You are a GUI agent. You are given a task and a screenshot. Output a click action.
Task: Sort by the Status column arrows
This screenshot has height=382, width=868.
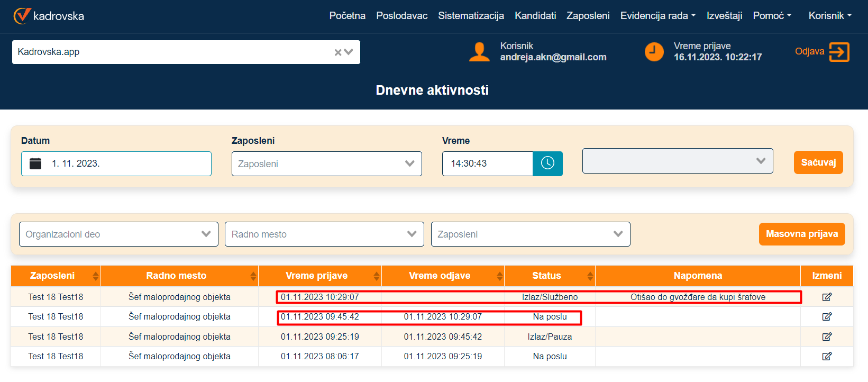[590, 276]
